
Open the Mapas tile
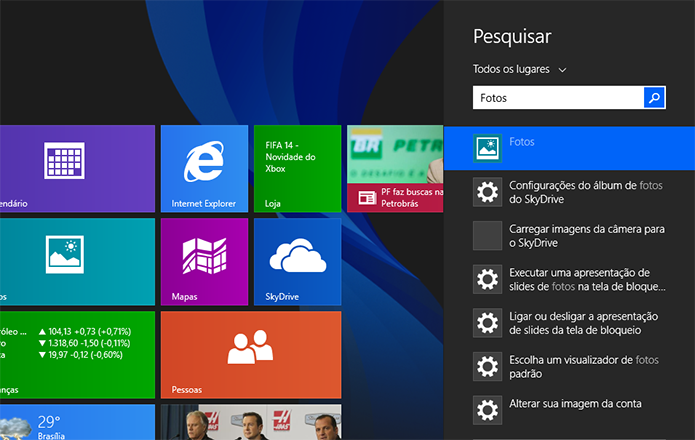[x=204, y=261]
